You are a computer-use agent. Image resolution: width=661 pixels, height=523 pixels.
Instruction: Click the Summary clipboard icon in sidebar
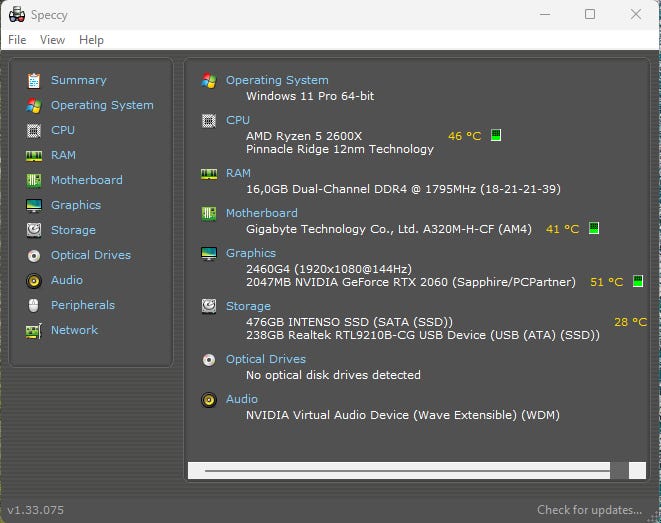[x=34, y=80]
